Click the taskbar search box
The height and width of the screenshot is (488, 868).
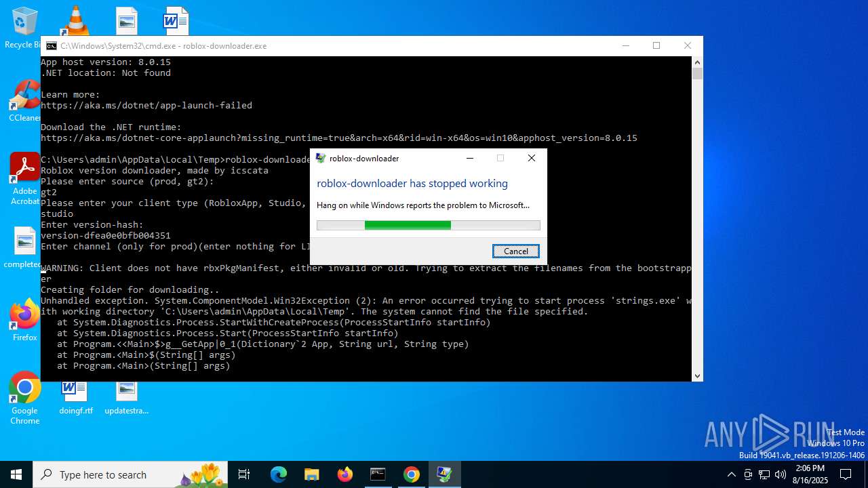(130, 474)
